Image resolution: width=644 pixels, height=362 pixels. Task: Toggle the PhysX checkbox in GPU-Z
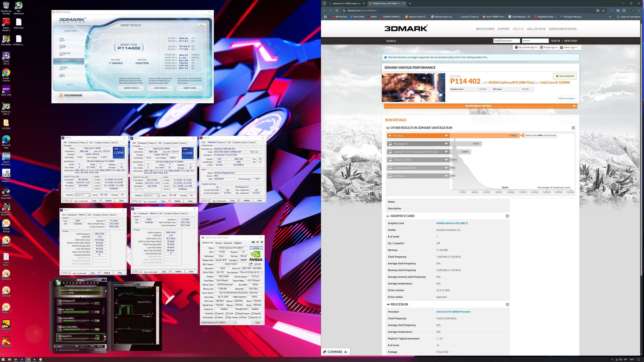pos(240,317)
